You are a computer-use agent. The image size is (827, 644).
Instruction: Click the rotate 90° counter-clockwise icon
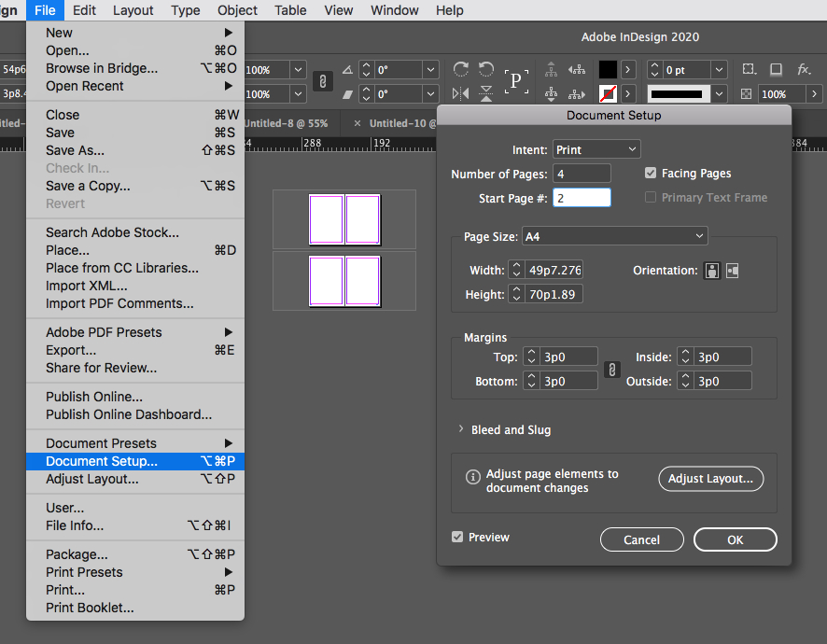click(x=485, y=70)
